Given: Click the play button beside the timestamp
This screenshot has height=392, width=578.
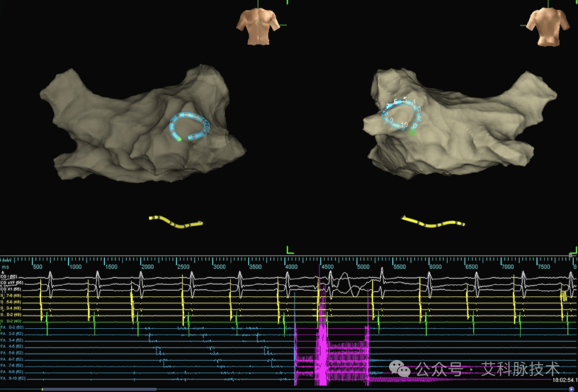Looking at the screenshot, I should coord(572,389).
